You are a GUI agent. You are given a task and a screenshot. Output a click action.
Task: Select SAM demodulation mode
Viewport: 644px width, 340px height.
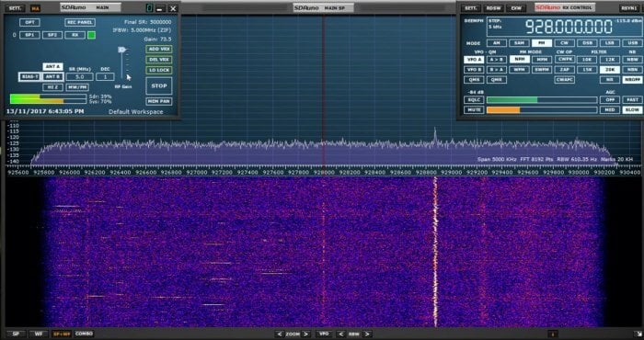pyautogui.click(x=519, y=43)
